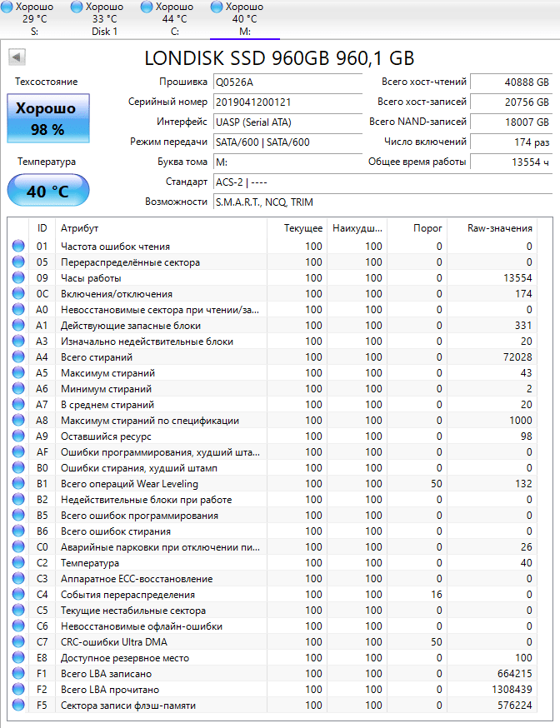Click raw value 72028 in Всего стираний
The width and height of the screenshot is (560, 728).
click(x=517, y=357)
